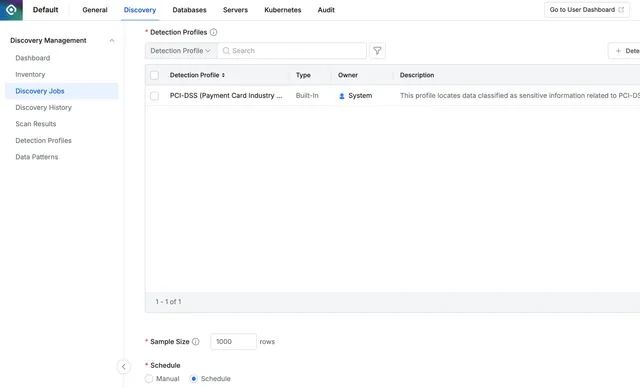Click the info icon next to Detection Profiles
The width and height of the screenshot is (640, 388).
click(213, 32)
